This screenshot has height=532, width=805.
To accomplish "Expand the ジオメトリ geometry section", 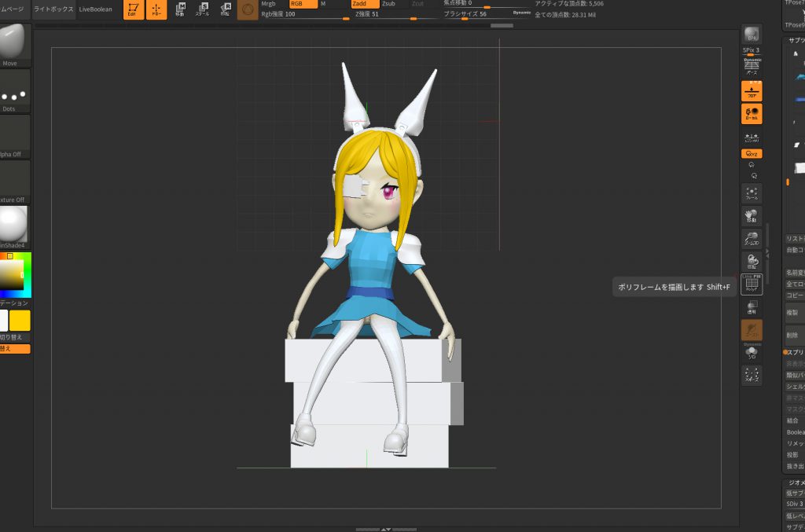I will (x=795, y=482).
